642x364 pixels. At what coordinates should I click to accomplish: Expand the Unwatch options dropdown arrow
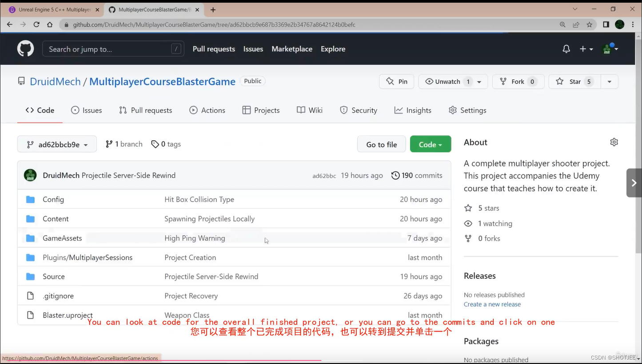coord(479,82)
